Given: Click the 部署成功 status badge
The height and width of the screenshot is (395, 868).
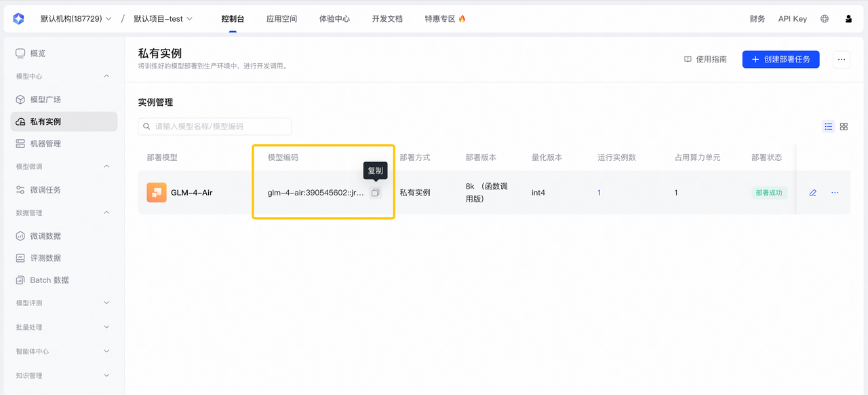Looking at the screenshot, I should [769, 193].
